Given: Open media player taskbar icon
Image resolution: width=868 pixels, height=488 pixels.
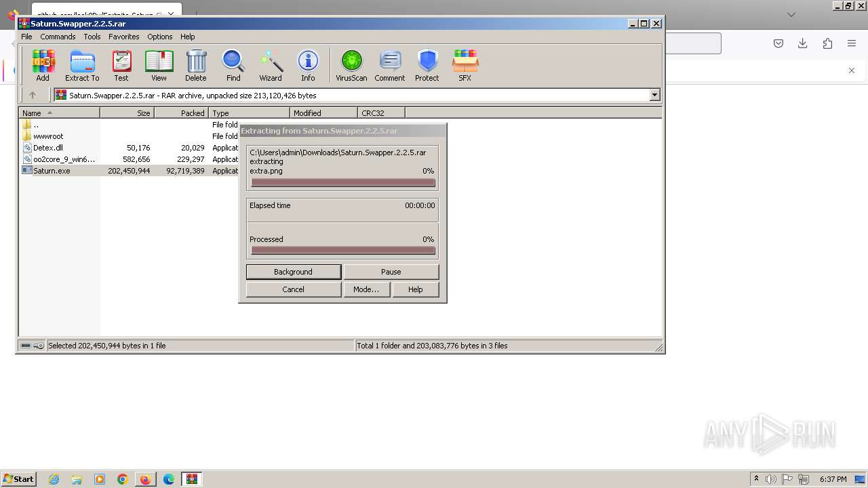Looking at the screenshot, I should [x=100, y=479].
